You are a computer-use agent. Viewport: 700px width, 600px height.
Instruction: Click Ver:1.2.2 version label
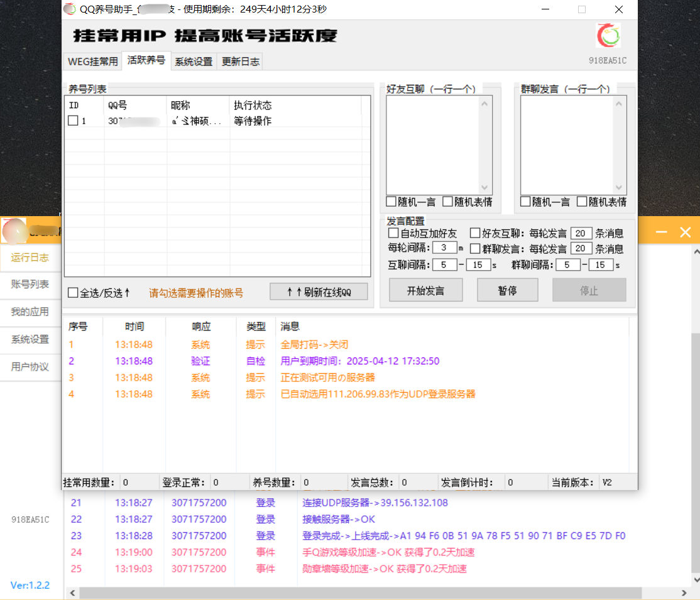(x=30, y=586)
